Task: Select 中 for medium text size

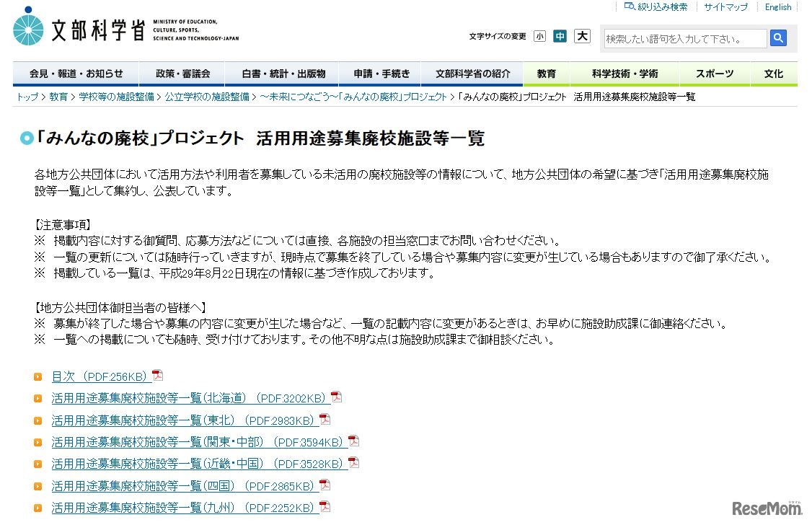Action: coord(560,35)
